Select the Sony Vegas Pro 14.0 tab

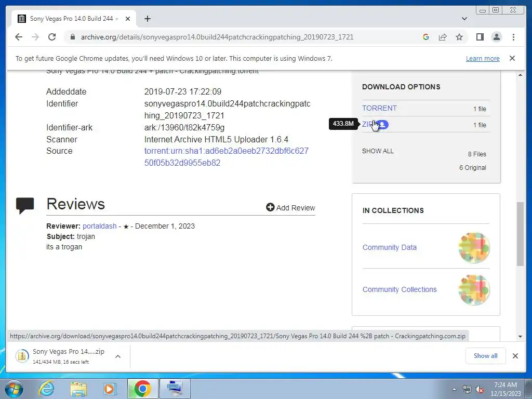(74, 19)
